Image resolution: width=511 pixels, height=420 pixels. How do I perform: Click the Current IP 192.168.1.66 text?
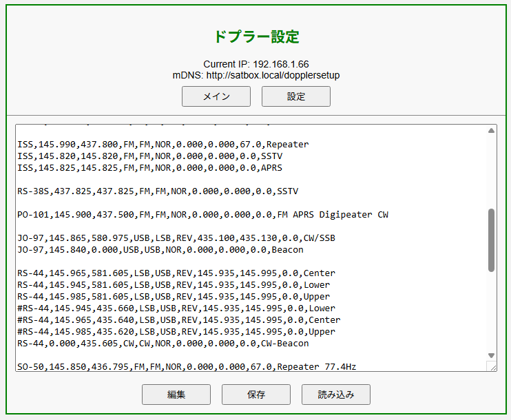[x=256, y=64]
